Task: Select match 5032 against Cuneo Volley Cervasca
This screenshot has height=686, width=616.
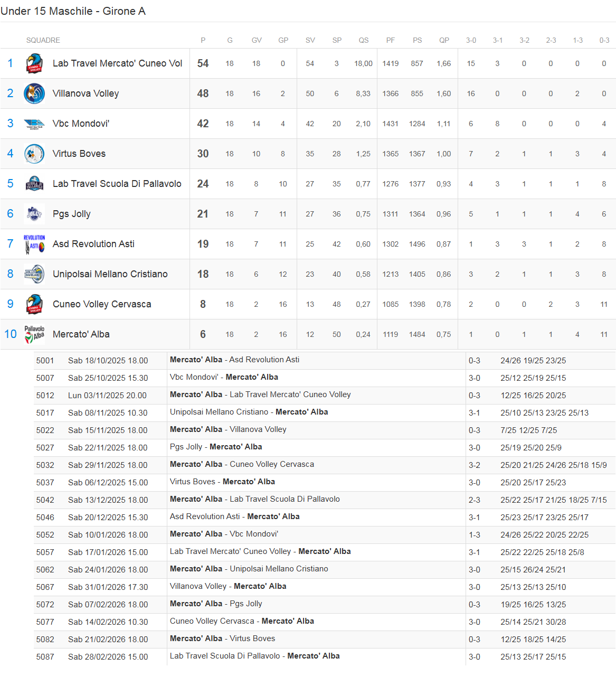Action: coord(242,464)
